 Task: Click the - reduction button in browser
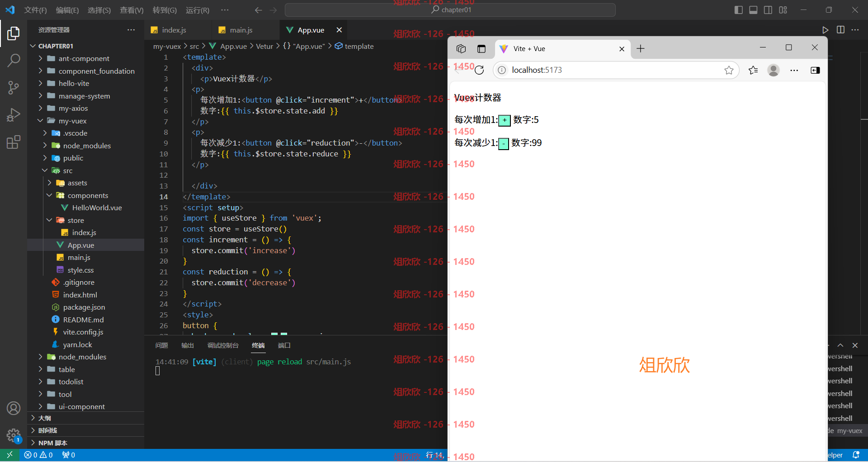[x=504, y=143]
